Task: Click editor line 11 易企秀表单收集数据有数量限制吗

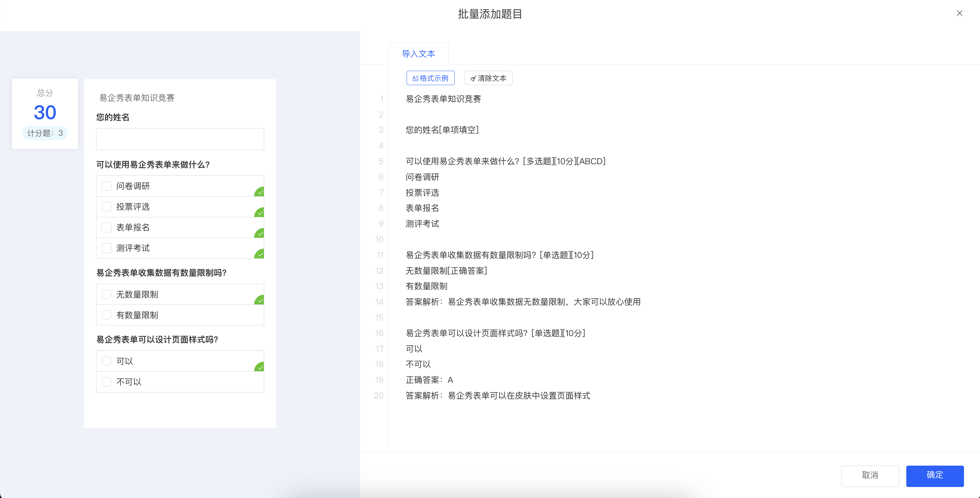Action: [x=500, y=255]
